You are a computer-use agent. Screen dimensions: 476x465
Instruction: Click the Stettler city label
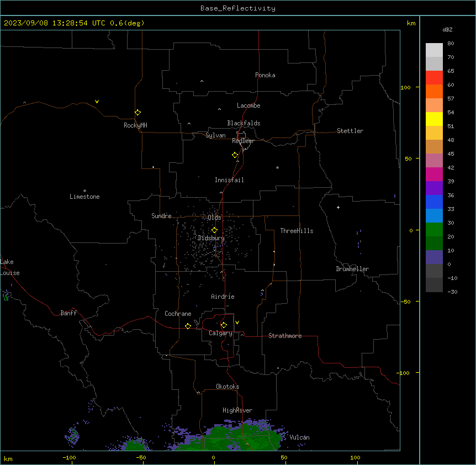point(350,131)
